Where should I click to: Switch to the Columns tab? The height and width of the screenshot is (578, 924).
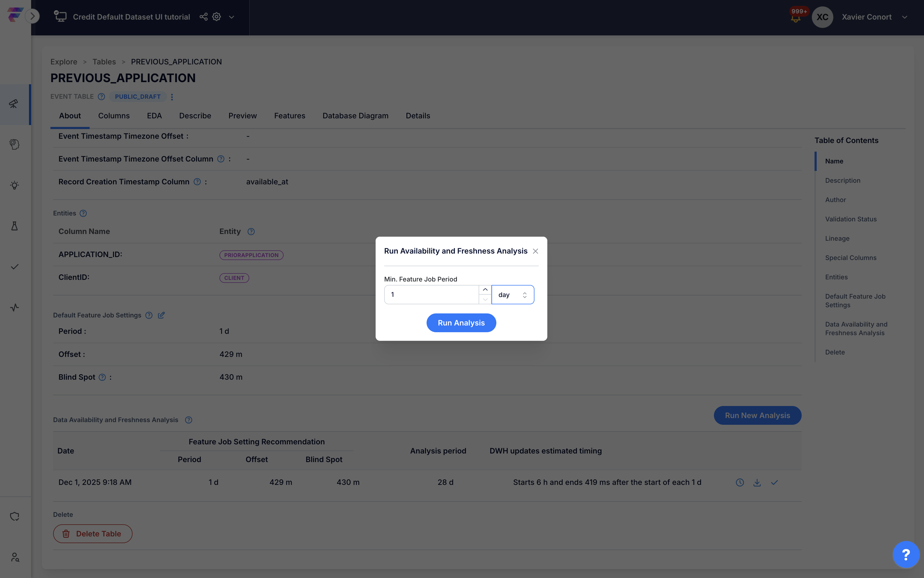[114, 116]
